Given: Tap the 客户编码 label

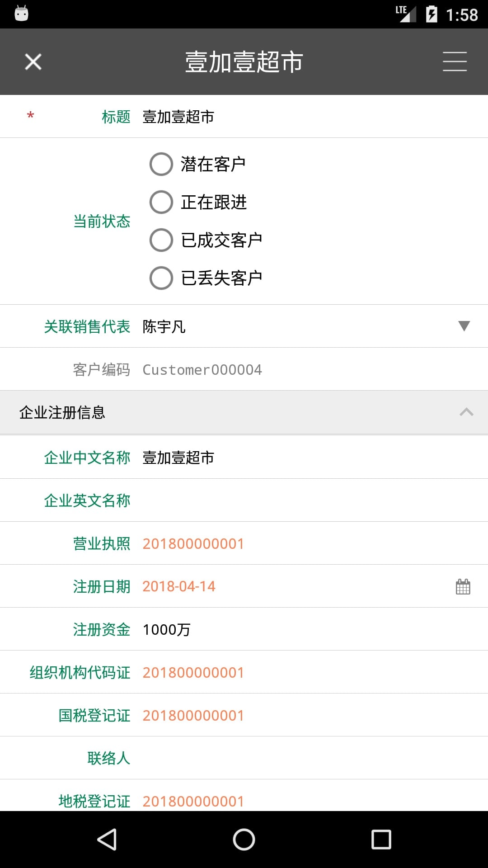Looking at the screenshot, I should 102,369.
